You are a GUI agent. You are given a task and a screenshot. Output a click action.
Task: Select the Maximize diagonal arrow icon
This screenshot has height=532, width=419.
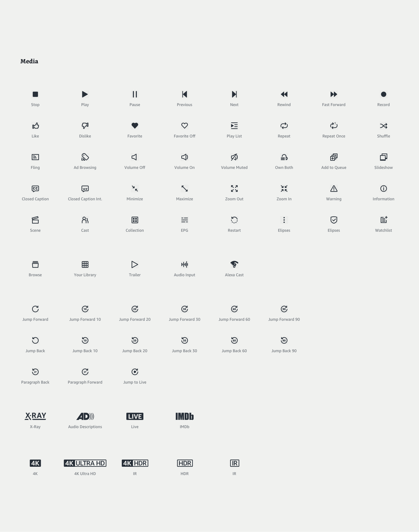coord(184,188)
